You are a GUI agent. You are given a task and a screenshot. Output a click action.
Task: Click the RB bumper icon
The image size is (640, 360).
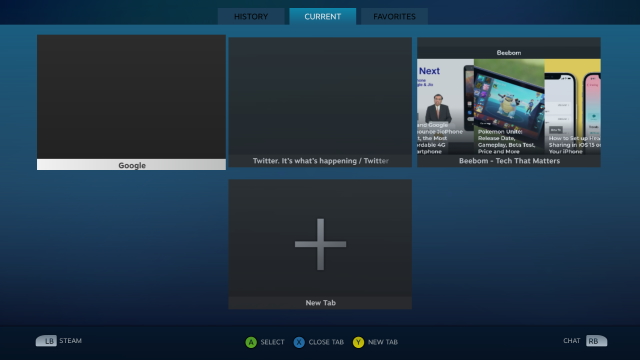tap(596, 341)
